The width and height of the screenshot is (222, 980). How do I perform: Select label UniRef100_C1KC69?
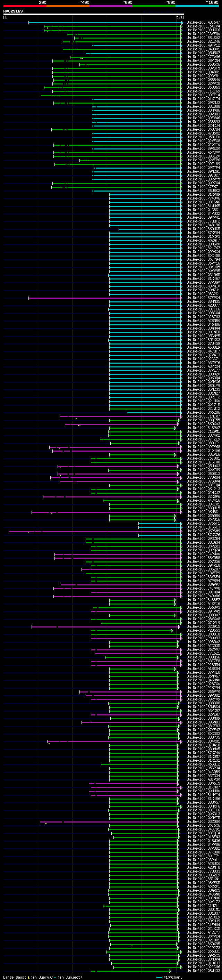click(x=203, y=91)
